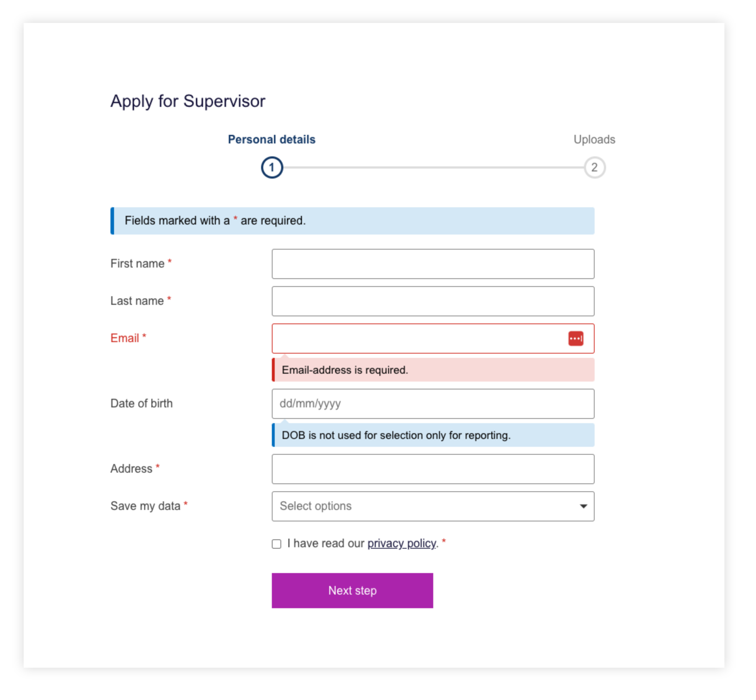
Task: Select the Date of birth field
Action: pos(433,403)
